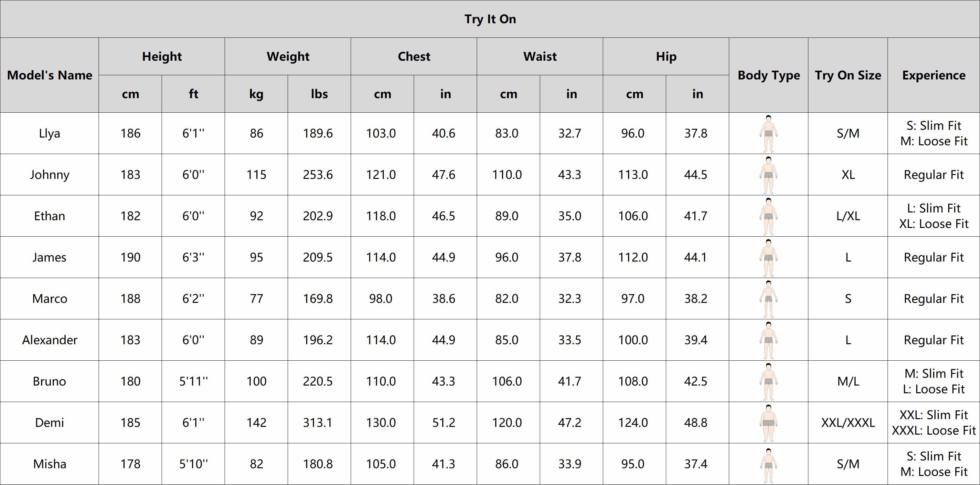Click the Experience column header

click(933, 75)
